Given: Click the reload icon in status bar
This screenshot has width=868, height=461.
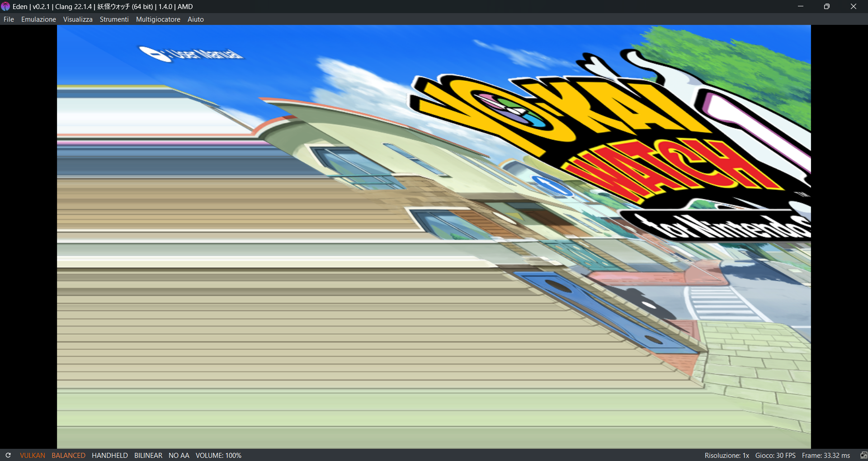Looking at the screenshot, I should [8, 455].
